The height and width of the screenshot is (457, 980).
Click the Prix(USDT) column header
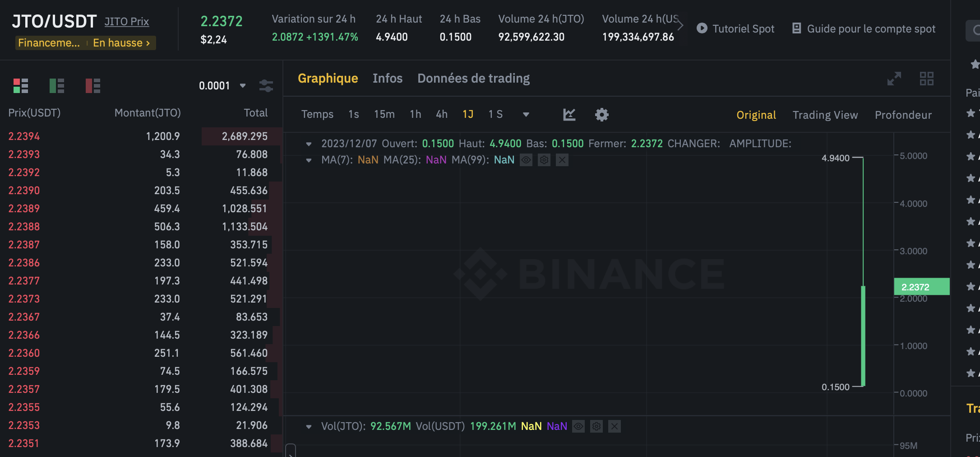coord(34,113)
